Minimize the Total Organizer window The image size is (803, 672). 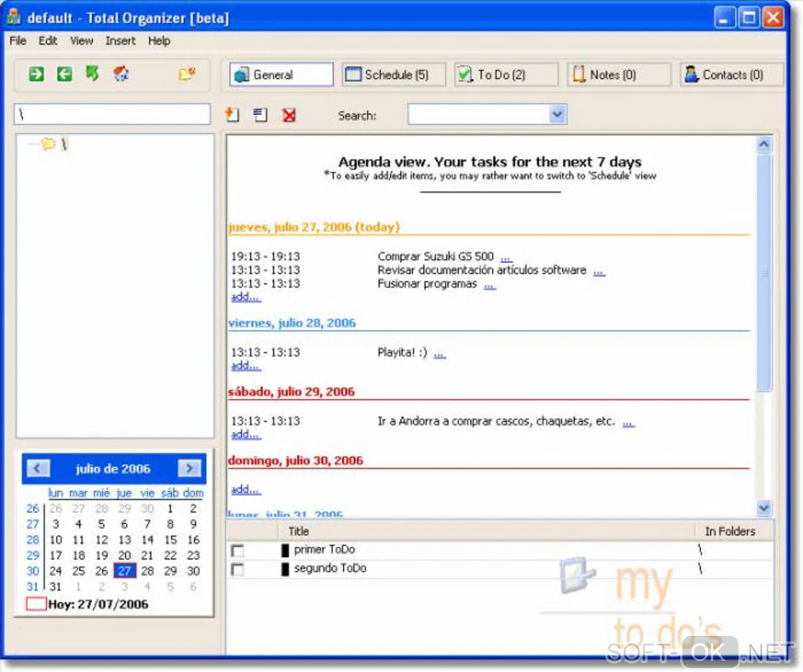point(723,18)
